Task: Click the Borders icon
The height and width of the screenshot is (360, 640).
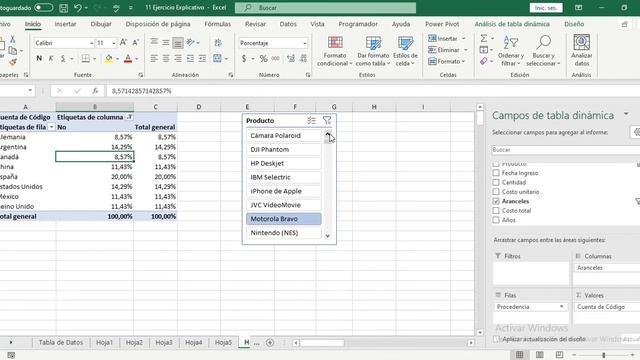Action: pyautogui.click(x=85, y=59)
